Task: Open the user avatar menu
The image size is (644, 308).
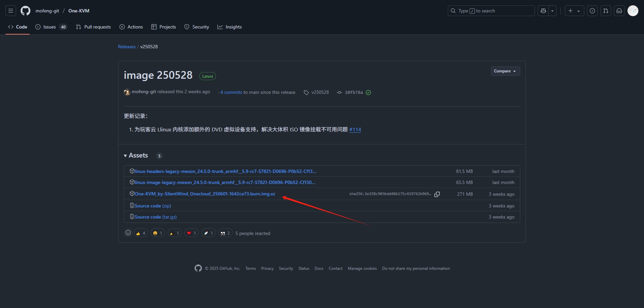Action: click(633, 11)
